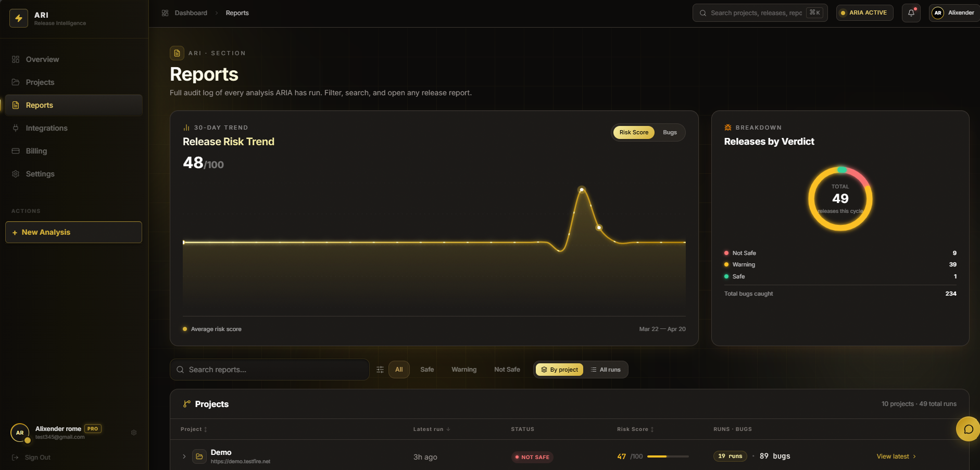Screen dimensions: 980x470
Task: Select the All filter tab
Action: [399, 370]
